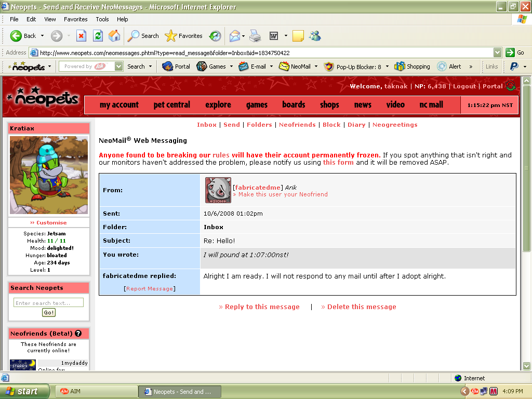532x399 pixels.
Task: Click the Neogreetings link
Action: (395, 125)
